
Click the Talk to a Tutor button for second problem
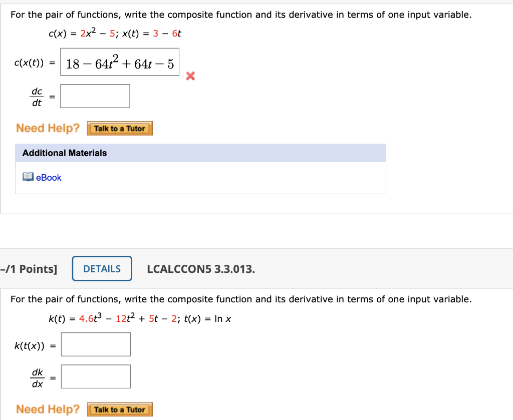119,409
